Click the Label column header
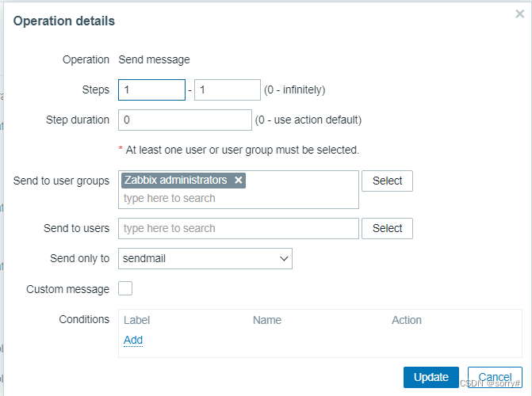The width and height of the screenshot is (532, 396). (136, 320)
